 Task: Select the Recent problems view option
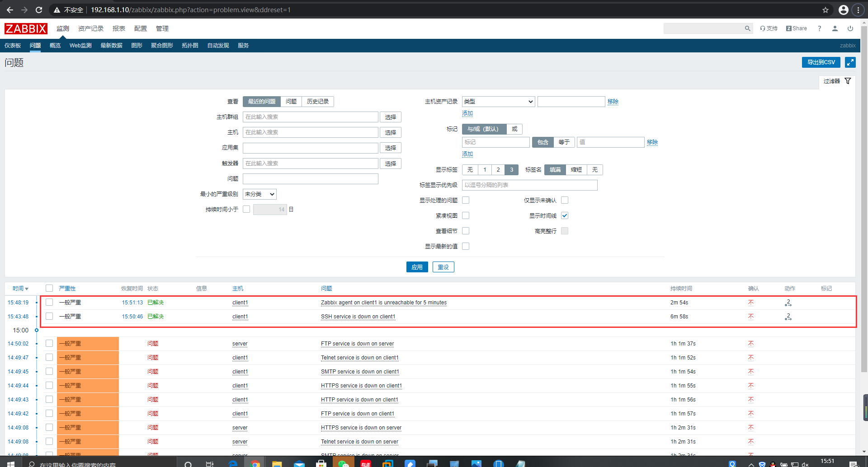click(x=262, y=102)
